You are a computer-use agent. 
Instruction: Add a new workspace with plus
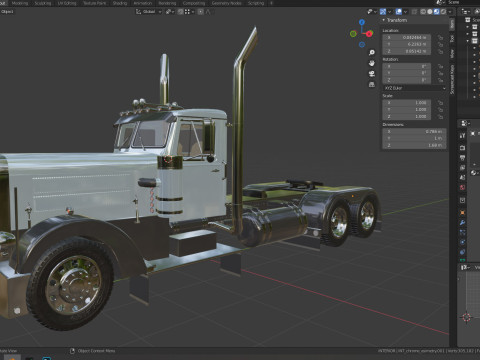click(271, 3)
